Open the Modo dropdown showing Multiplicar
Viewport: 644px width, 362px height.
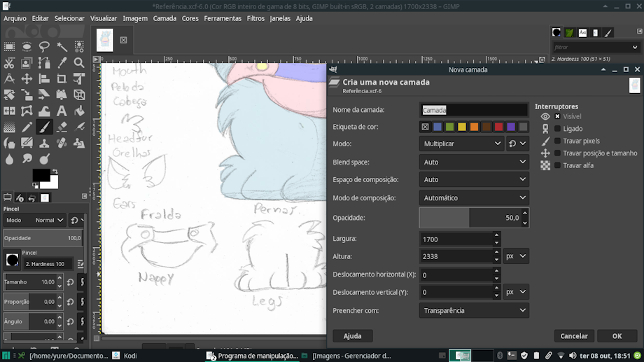461,144
